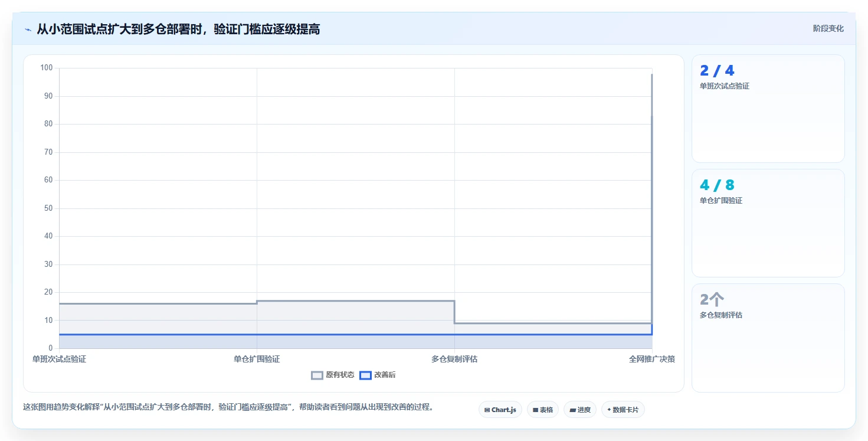Screen dimensions: 868x441
Task: Click the y-axis value 10
Action: 48,321
